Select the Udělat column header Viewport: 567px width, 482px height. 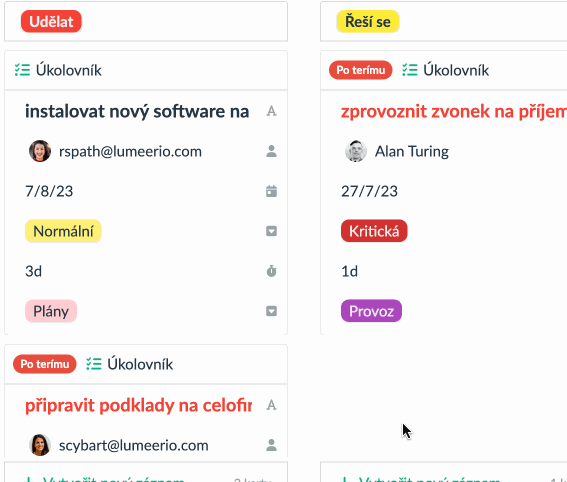tap(51, 21)
